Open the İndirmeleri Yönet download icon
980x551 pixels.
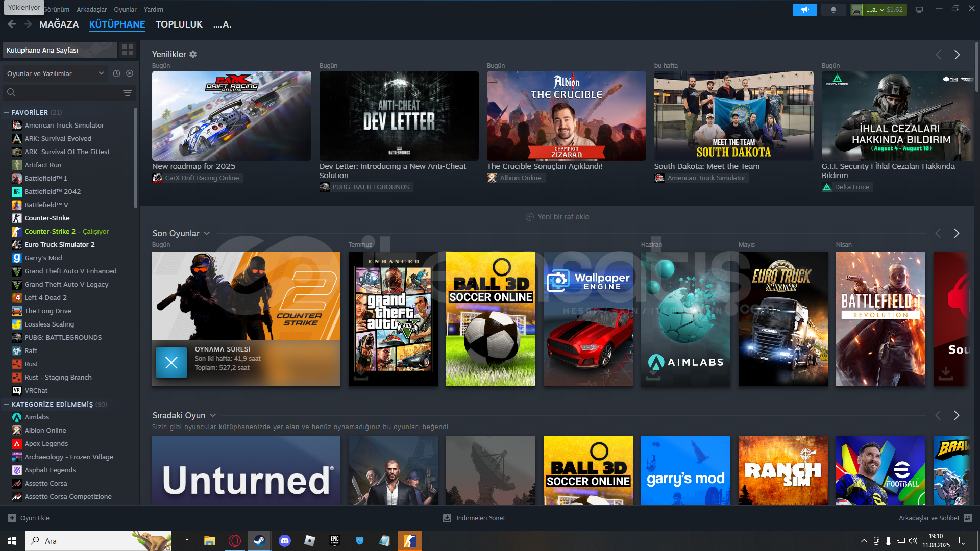pos(447,518)
